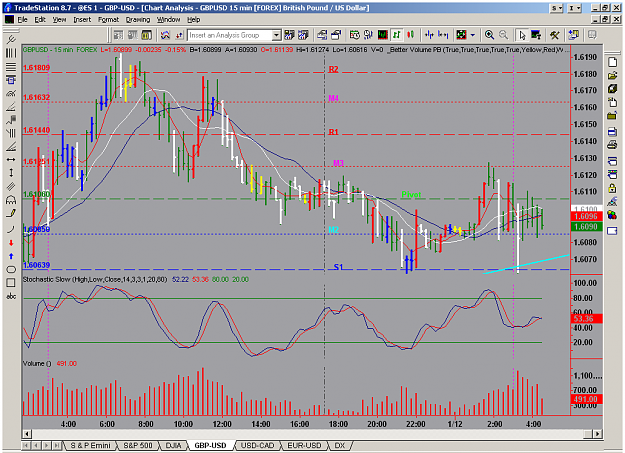The image size is (625, 453).
Task: Click the Insert Indicator wave icon
Action: click(165, 35)
